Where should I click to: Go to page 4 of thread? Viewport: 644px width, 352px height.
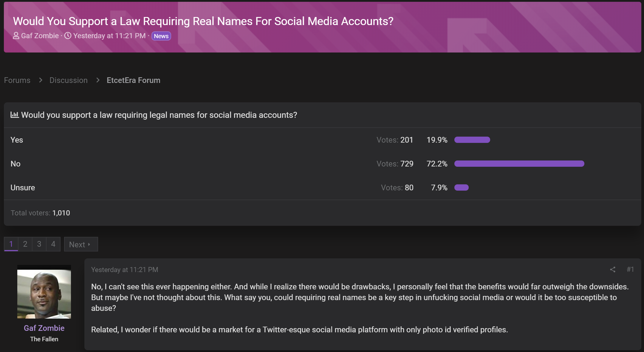click(x=53, y=244)
